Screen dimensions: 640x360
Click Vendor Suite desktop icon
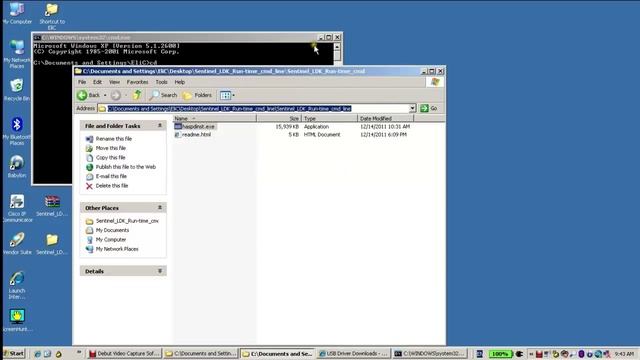(x=17, y=244)
